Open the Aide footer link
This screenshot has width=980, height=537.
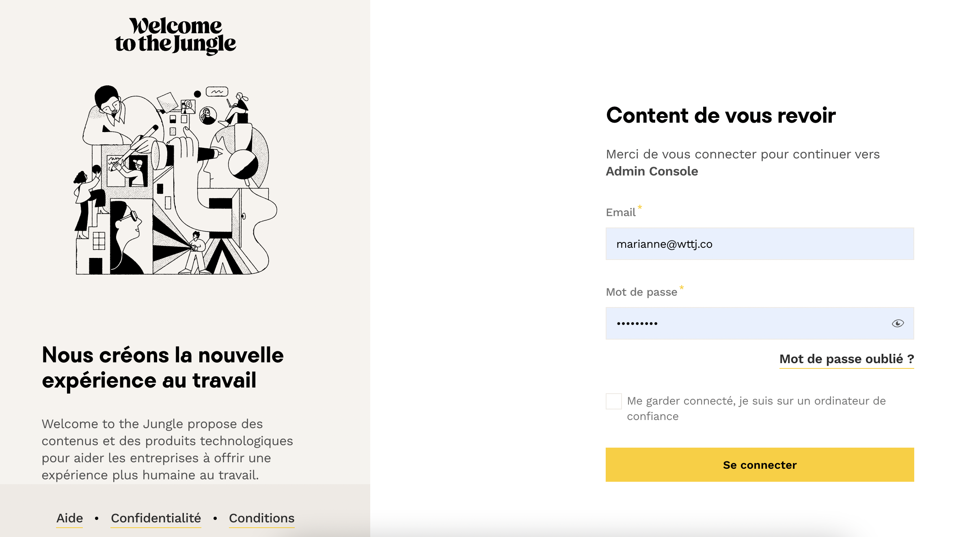[69, 518]
